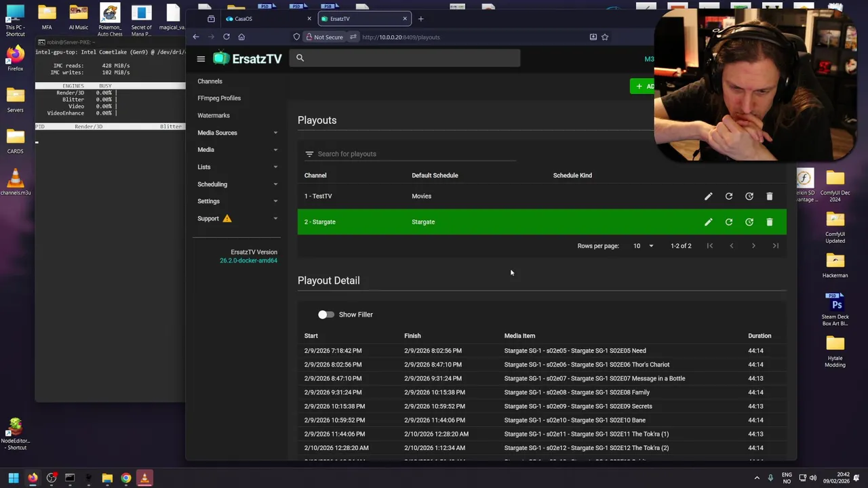Open Watermarks in the sidebar
868x488 pixels.
[x=214, y=115]
